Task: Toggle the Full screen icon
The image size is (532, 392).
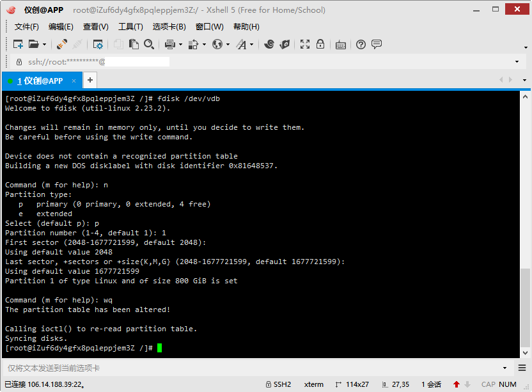Action: [304, 44]
